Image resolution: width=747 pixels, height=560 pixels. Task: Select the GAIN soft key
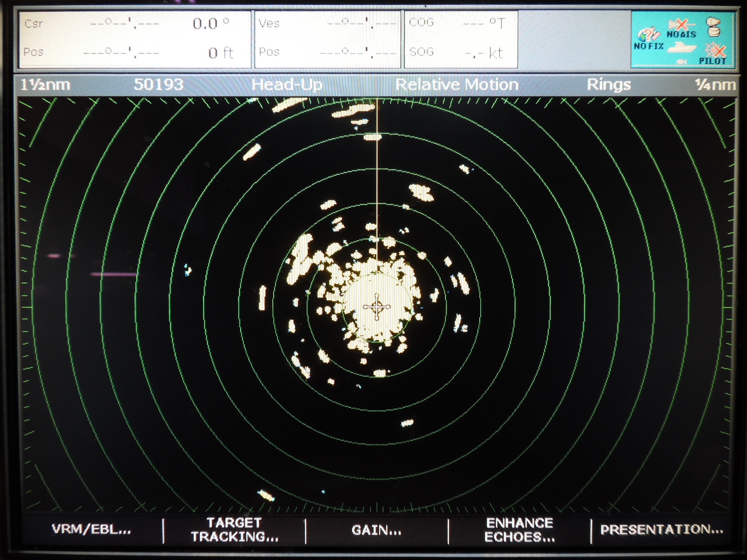[377, 531]
